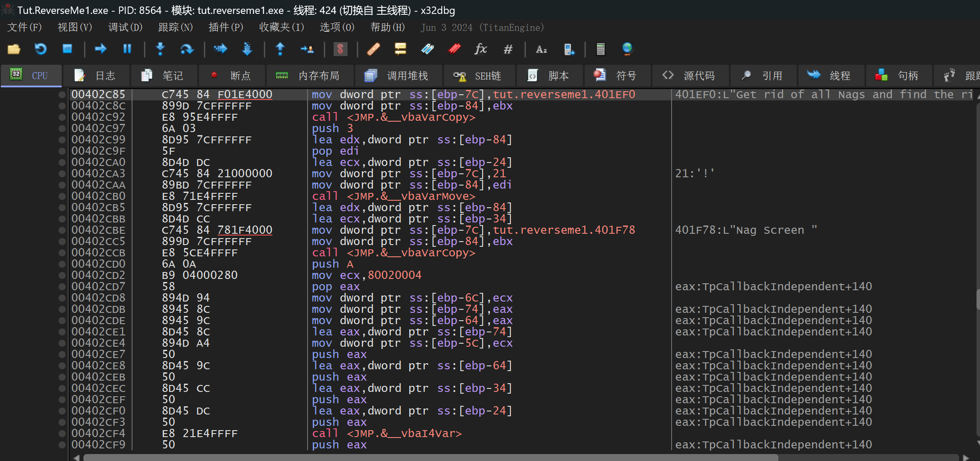Open the calculator toolbar icon
The height and width of the screenshot is (461, 980).
click(x=600, y=49)
